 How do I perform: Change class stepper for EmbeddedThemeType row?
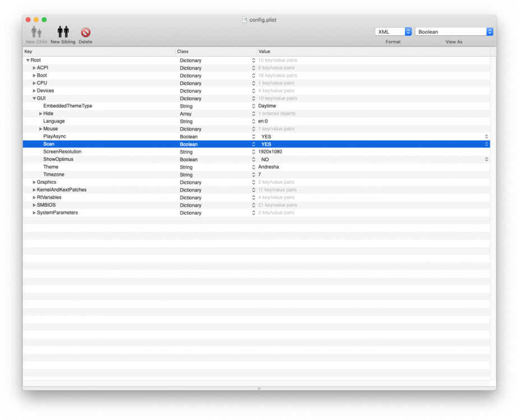[253, 106]
